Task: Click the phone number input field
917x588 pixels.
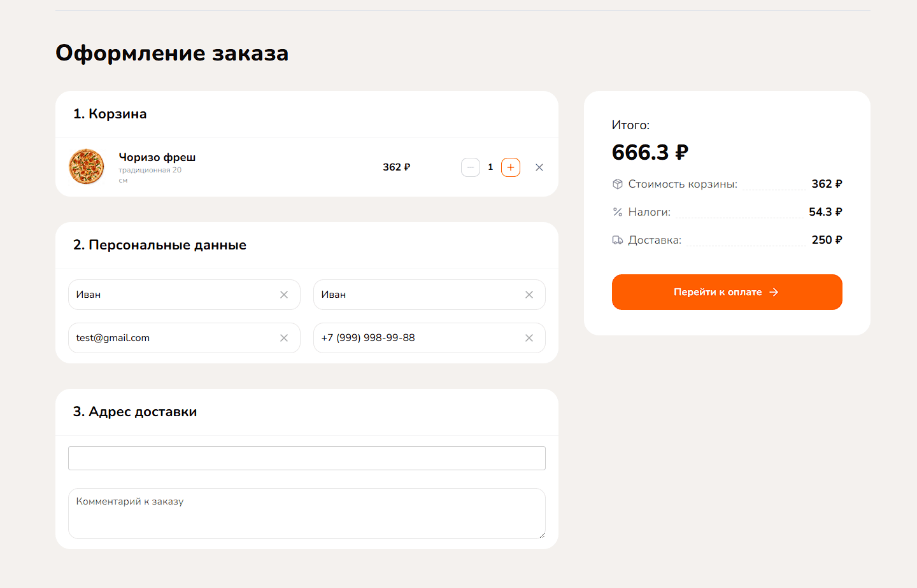Action: point(417,338)
